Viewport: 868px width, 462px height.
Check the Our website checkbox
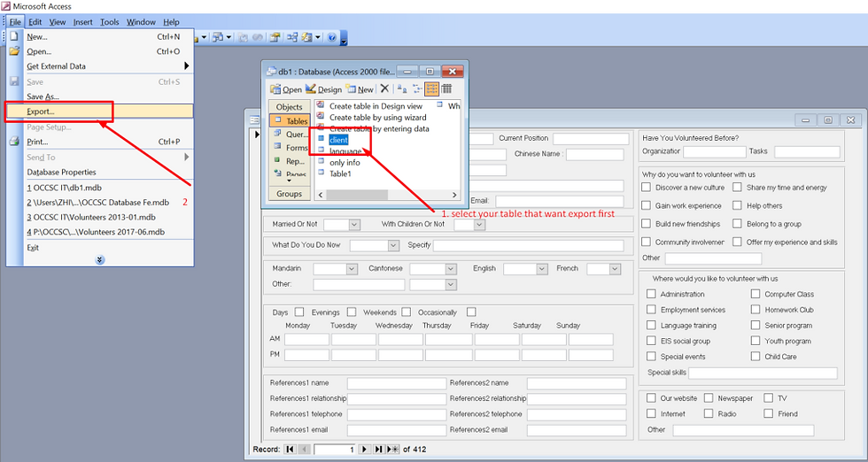coord(652,397)
